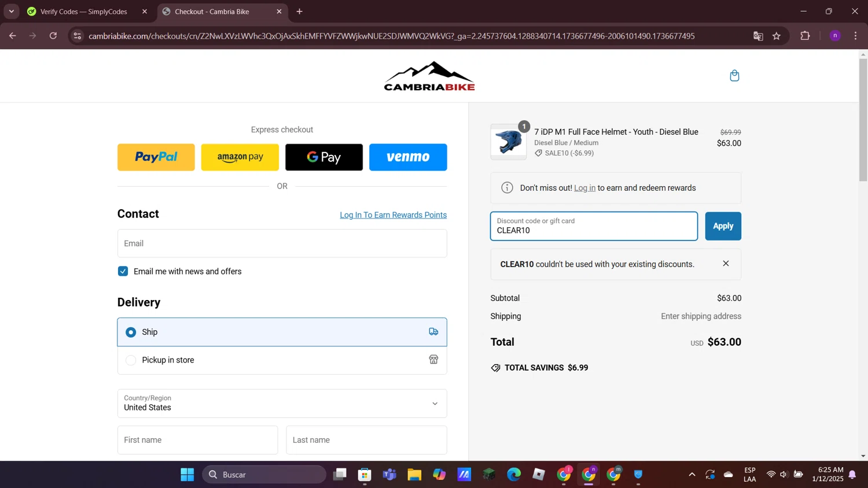
Task: Click the browser address bar URL
Action: 391,36
